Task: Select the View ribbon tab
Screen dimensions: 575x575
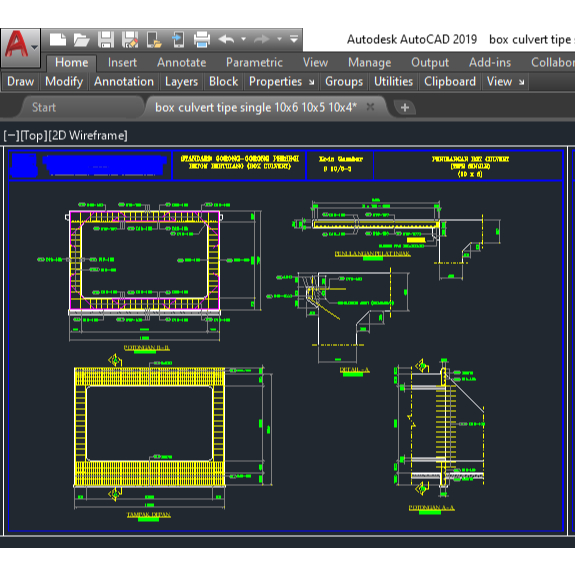Action: [x=315, y=62]
